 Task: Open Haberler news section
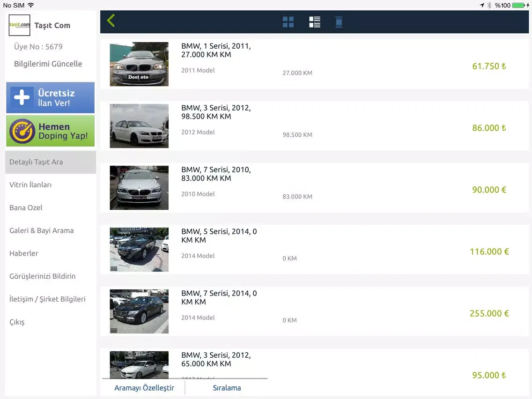click(24, 253)
